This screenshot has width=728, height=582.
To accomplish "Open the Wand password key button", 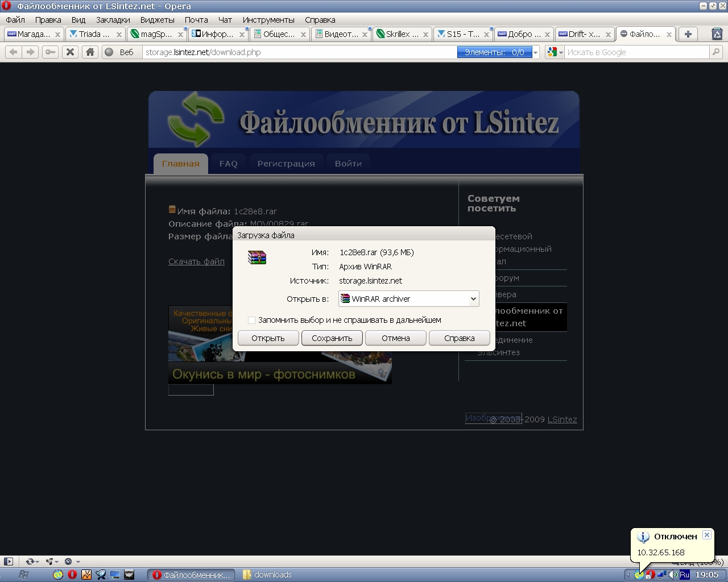I will (x=51, y=52).
